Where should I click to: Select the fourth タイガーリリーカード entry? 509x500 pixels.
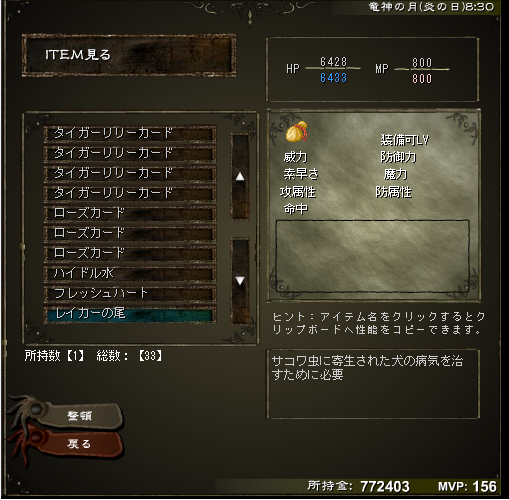point(130,193)
